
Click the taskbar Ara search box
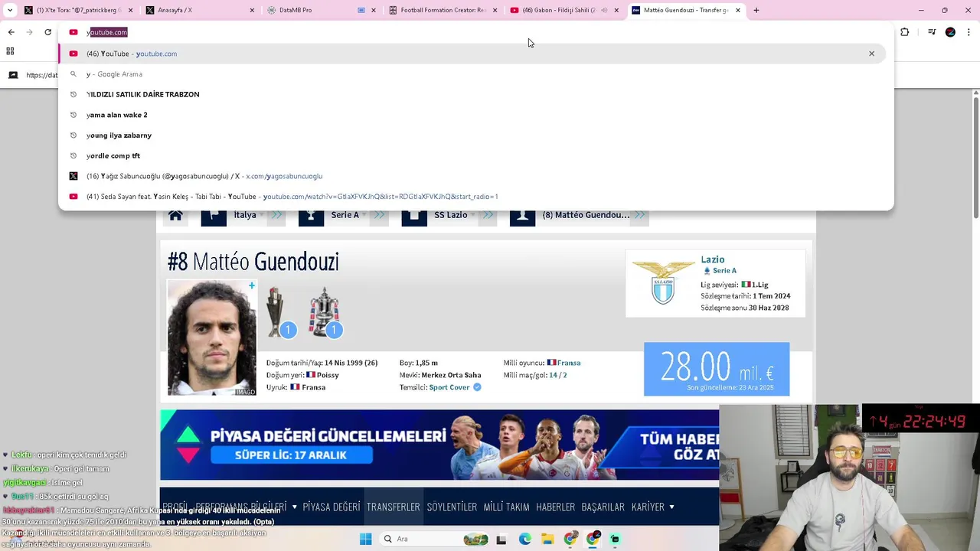tap(433, 539)
